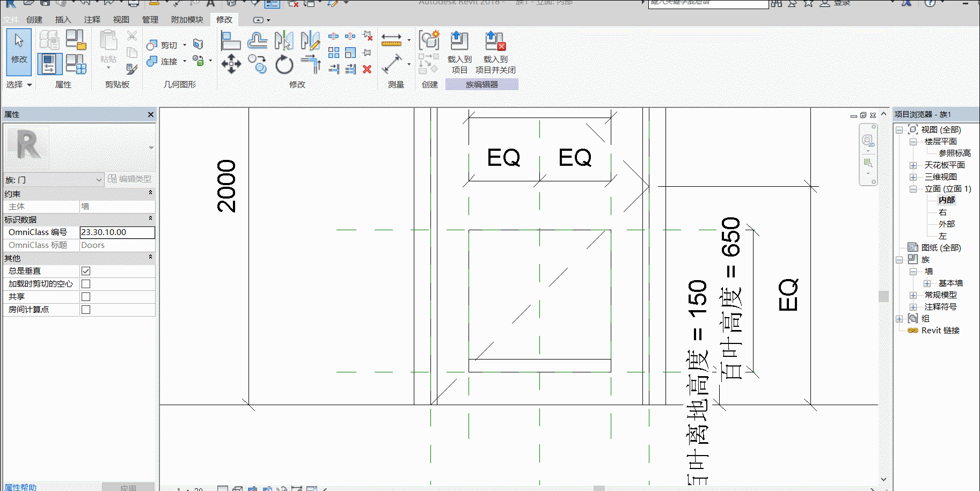This screenshot has width=980, height=491.
Task: Click the 连接 geometry button
Action: pos(163,61)
